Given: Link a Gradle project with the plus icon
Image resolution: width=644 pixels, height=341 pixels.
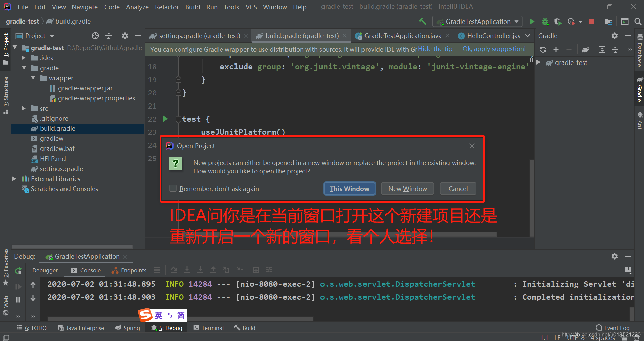Looking at the screenshot, I should pyautogui.click(x=556, y=50).
